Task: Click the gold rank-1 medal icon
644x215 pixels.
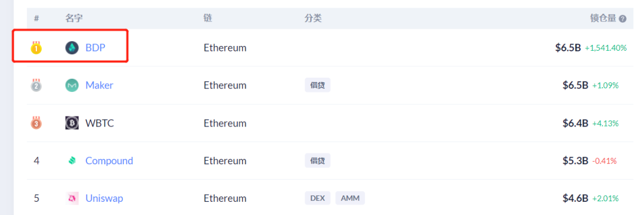Action: point(36,48)
